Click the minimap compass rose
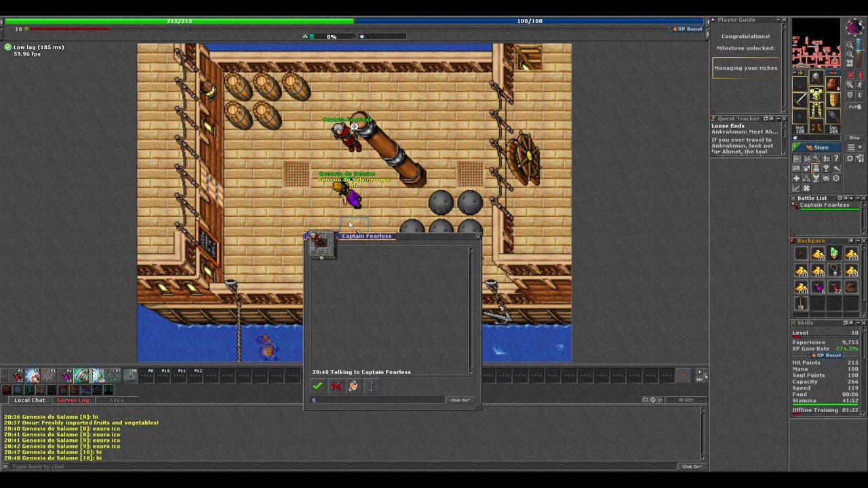Screen dimensions: 868x488 [x=854, y=28]
